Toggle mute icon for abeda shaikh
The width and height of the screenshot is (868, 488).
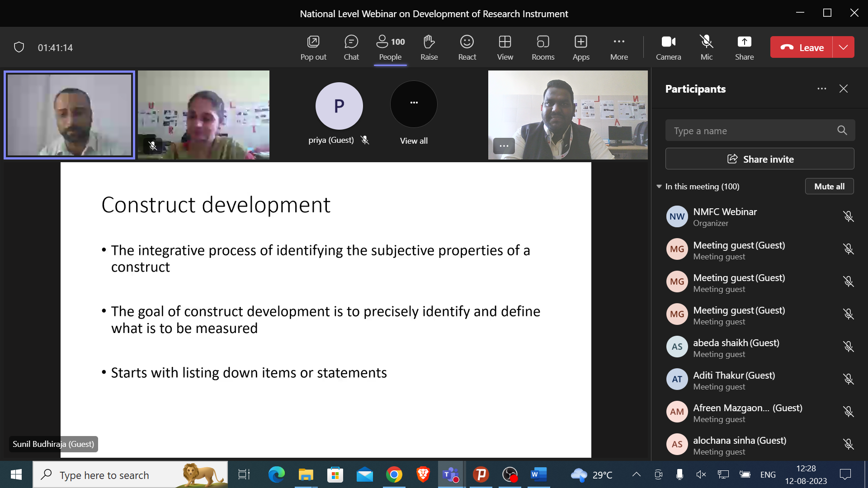pos(848,347)
